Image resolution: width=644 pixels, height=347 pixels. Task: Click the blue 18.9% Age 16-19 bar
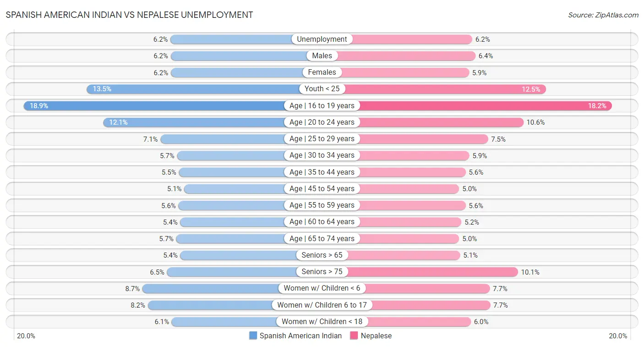click(156, 106)
